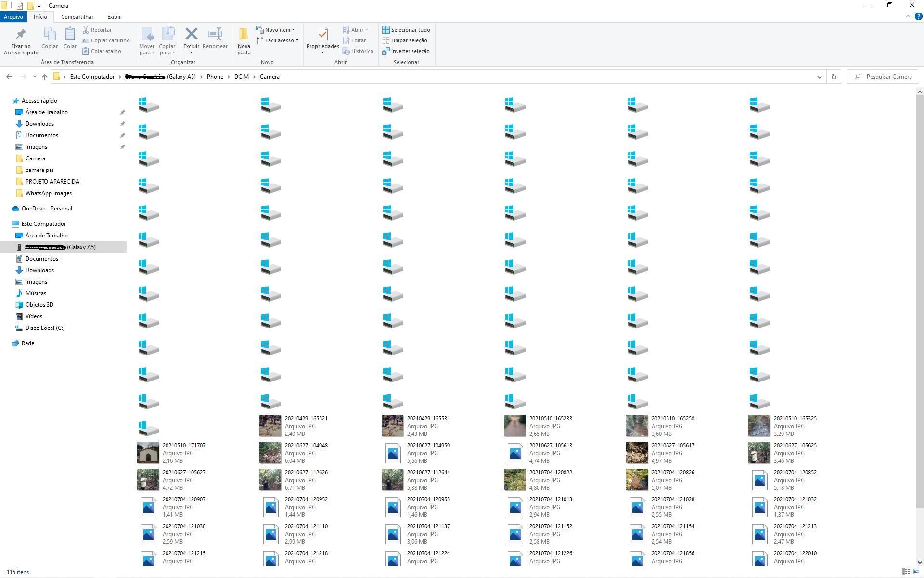
Task: Click Este Computador in address bar
Action: (92, 77)
